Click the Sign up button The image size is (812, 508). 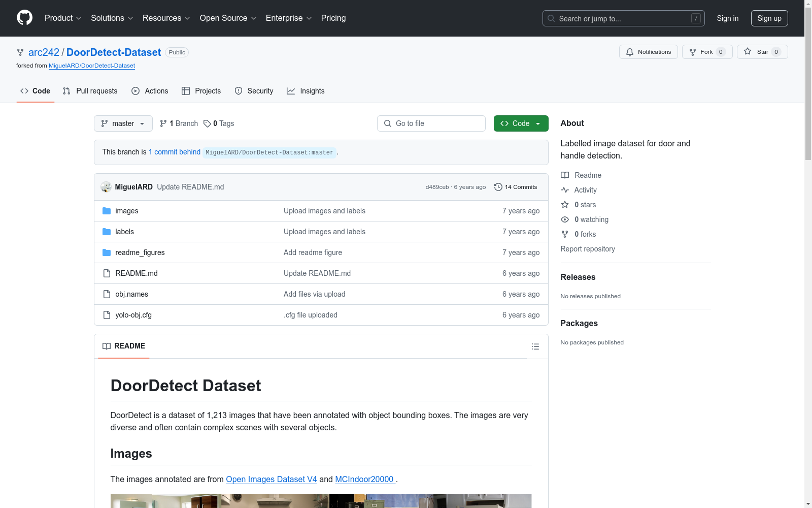point(769,18)
